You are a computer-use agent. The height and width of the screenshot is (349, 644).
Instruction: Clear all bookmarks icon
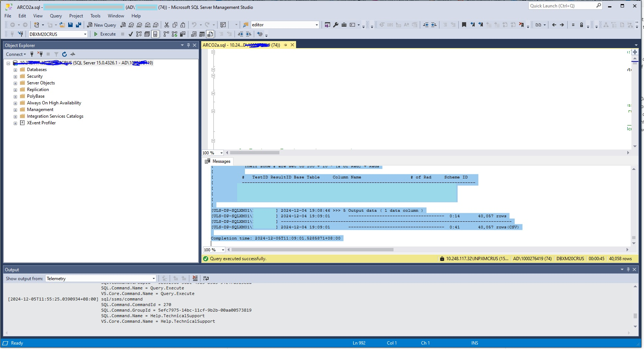click(521, 25)
